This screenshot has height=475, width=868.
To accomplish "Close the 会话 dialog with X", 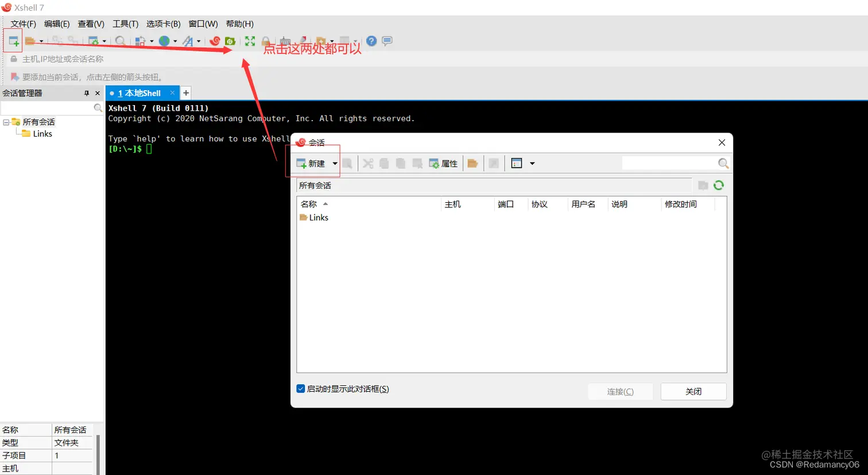I will 722,142.
